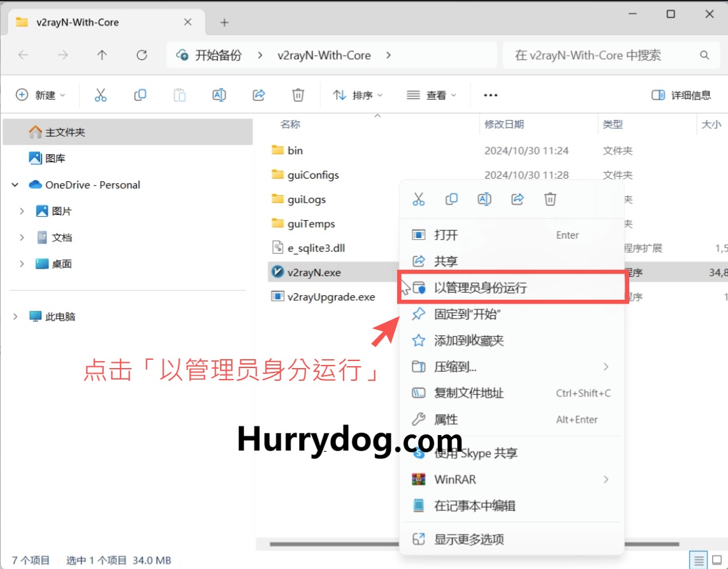Toggle the 详细信息 details pane

(x=681, y=95)
